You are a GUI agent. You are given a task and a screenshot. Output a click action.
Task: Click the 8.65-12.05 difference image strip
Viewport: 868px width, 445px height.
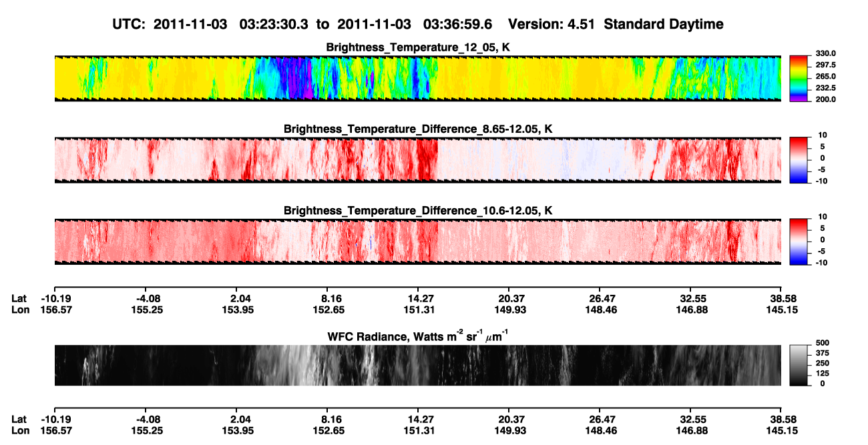coord(417,159)
